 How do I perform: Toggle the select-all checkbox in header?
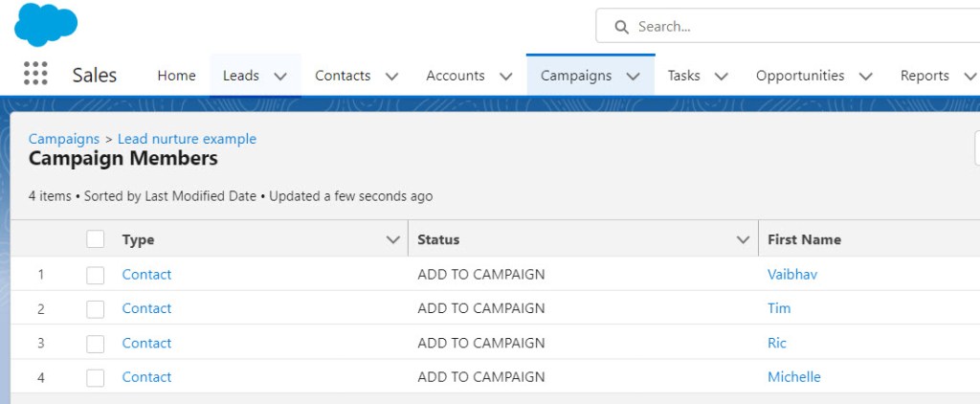95,239
